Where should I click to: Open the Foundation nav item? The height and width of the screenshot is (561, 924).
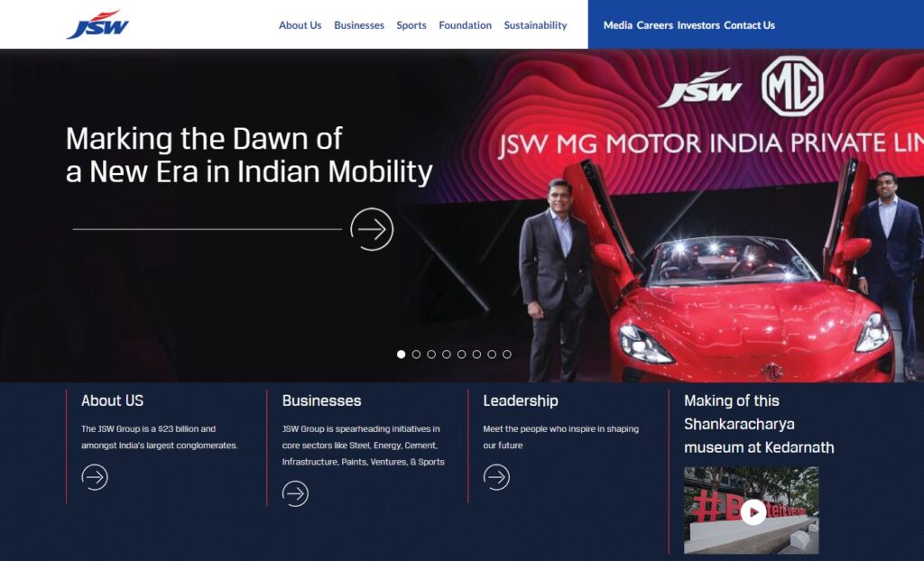465,25
